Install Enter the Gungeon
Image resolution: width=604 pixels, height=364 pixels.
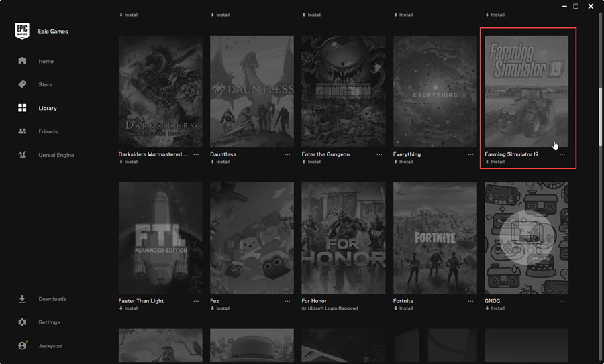coord(311,162)
